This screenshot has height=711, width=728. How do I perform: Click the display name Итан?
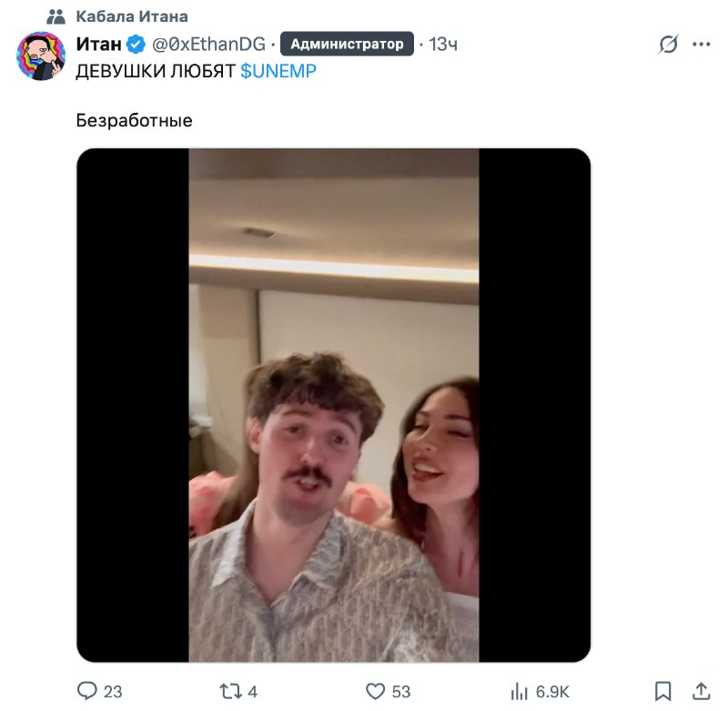99,44
